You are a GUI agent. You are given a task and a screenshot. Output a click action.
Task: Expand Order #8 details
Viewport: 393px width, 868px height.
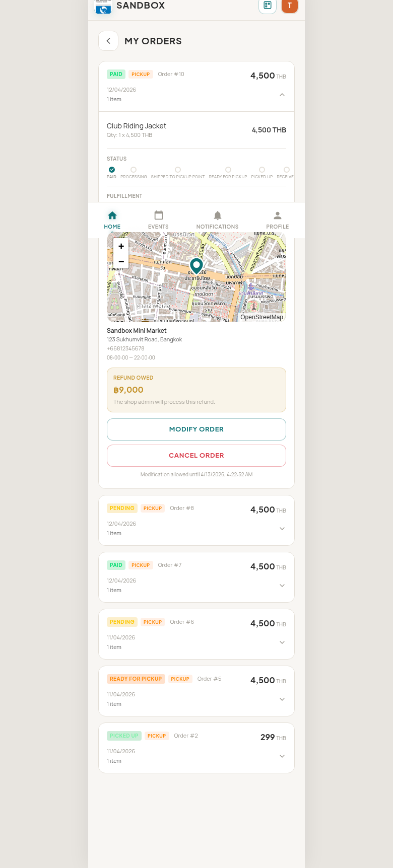(x=282, y=529)
